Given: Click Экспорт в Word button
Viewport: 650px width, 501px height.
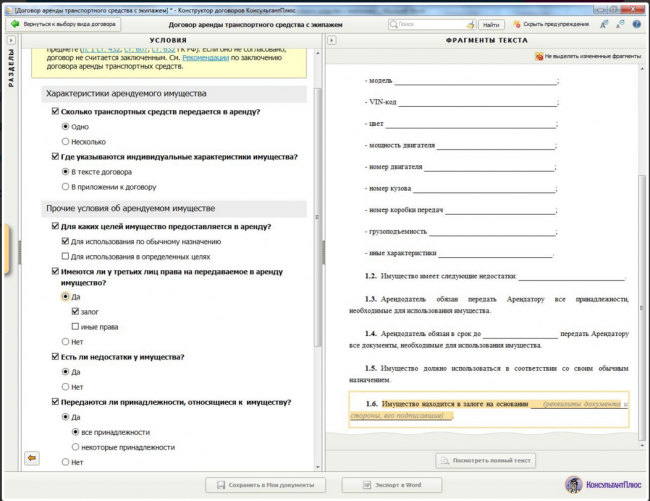Looking at the screenshot, I should click(392, 485).
